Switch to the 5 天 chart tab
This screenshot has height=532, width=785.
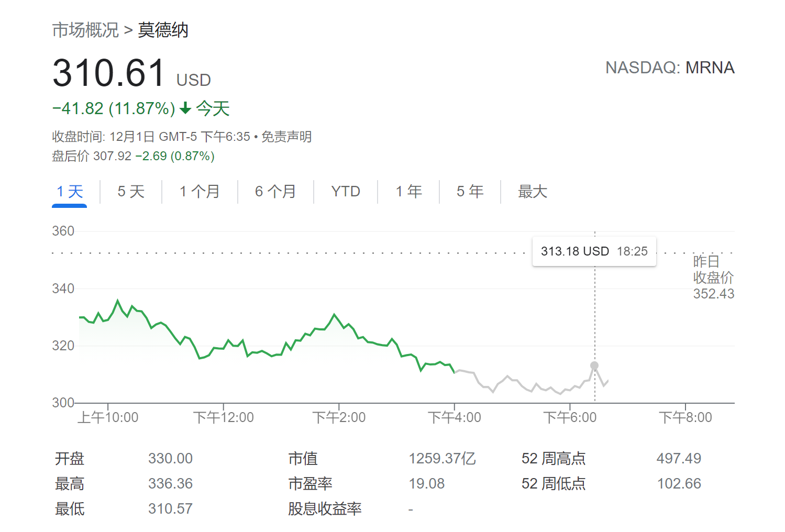[131, 192]
